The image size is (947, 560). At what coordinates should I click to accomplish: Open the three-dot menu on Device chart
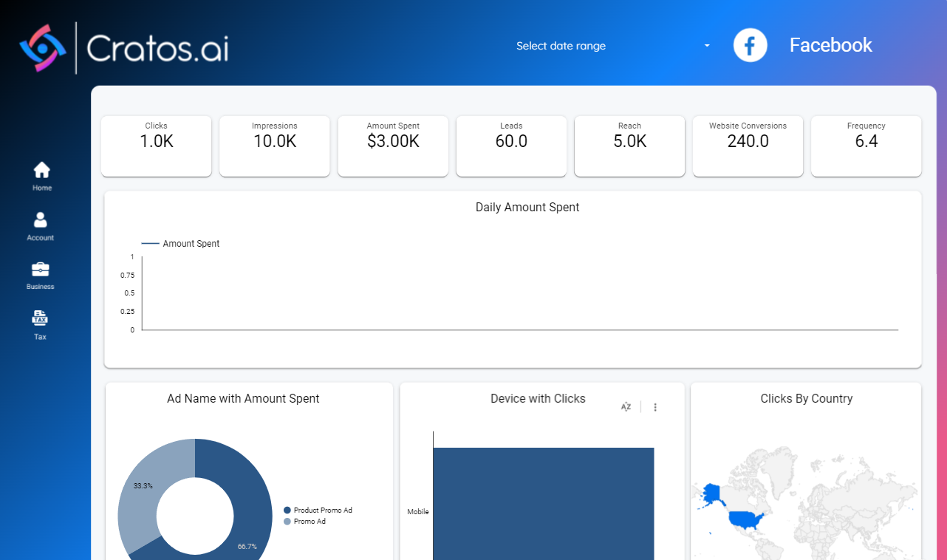pyautogui.click(x=655, y=407)
